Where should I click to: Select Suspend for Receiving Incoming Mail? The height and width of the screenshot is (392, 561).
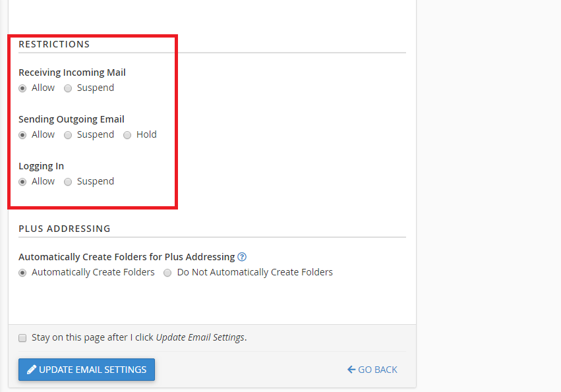68,88
